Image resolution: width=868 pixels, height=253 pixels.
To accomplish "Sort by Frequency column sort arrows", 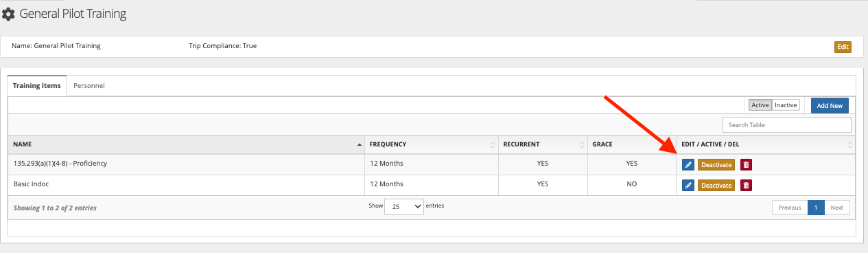I will pos(492,144).
